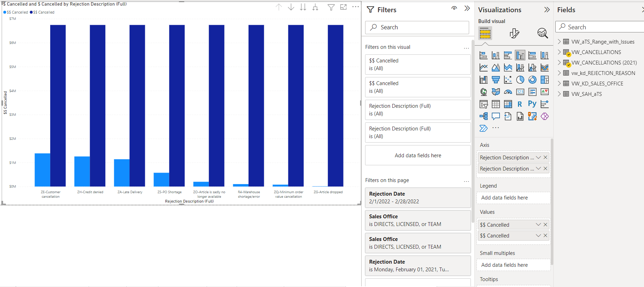Expand the VW_CANCELLATIONS (2021) table

point(559,62)
